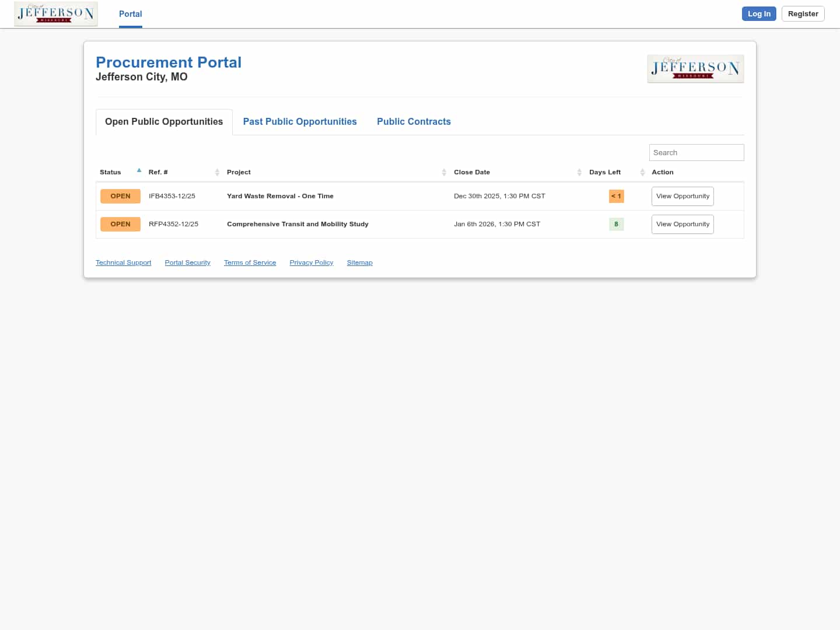This screenshot has width=840, height=630.
Task: Sort by Ref. # column arrows
Action: click(x=217, y=172)
